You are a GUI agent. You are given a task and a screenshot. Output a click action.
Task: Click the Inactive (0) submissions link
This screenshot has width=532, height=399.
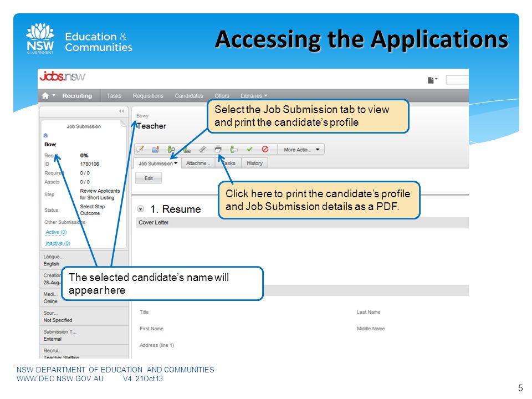(x=58, y=243)
